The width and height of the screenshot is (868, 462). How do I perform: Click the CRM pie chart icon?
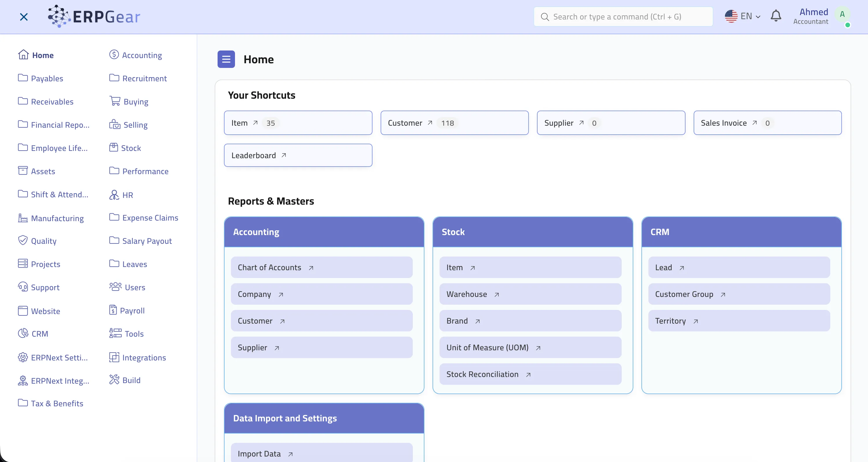click(23, 333)
